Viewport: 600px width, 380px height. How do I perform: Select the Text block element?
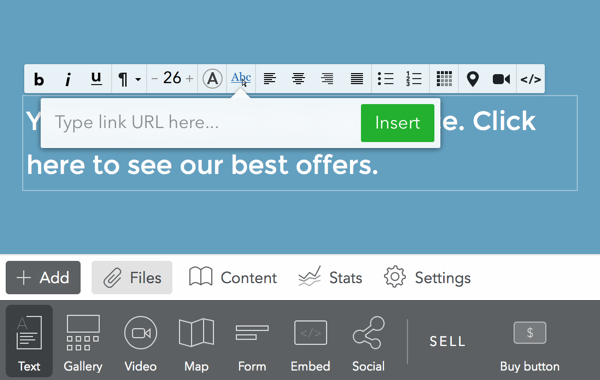coord(29,341)
